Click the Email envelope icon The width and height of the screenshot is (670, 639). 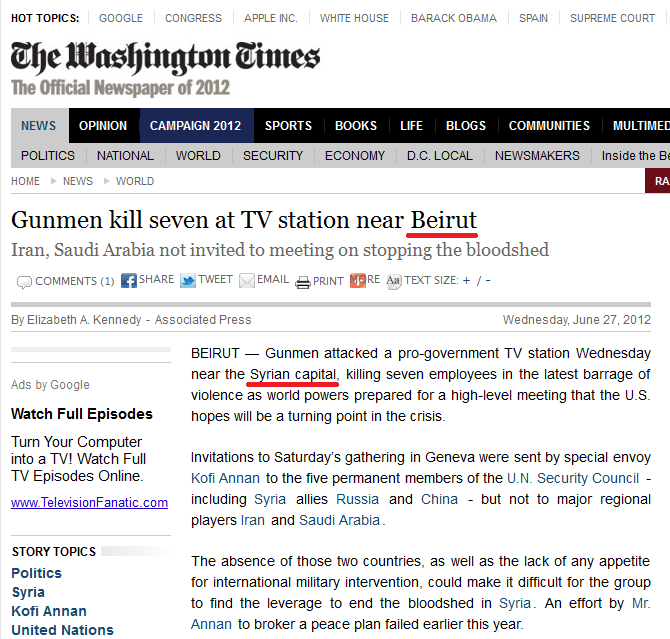[247, 281]
